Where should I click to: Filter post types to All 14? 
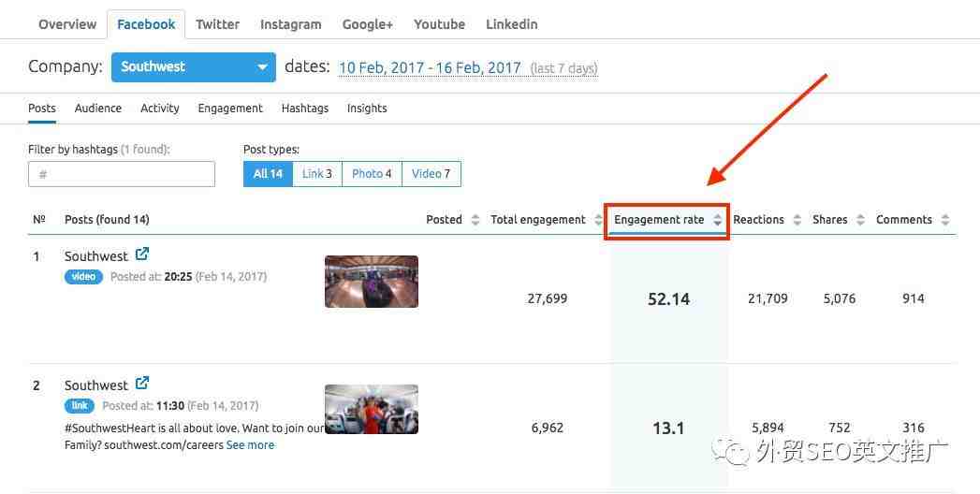[268, 174]
